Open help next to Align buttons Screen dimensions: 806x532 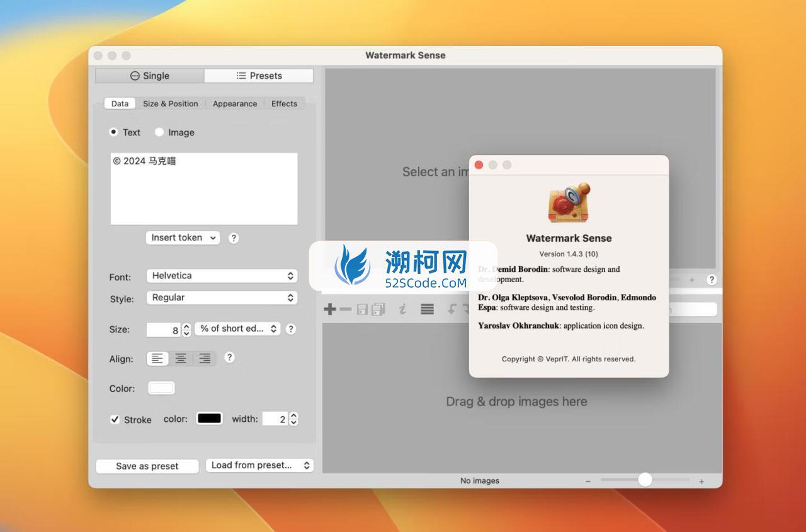click(x=229, y=357)
